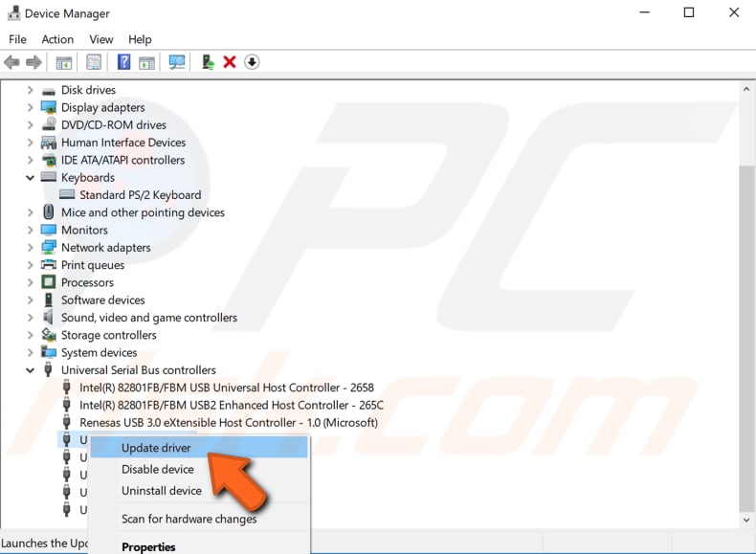Viewport: 756px width, 554px height.
Task: Open Help via the blue question mark icon
Action: 123,62
